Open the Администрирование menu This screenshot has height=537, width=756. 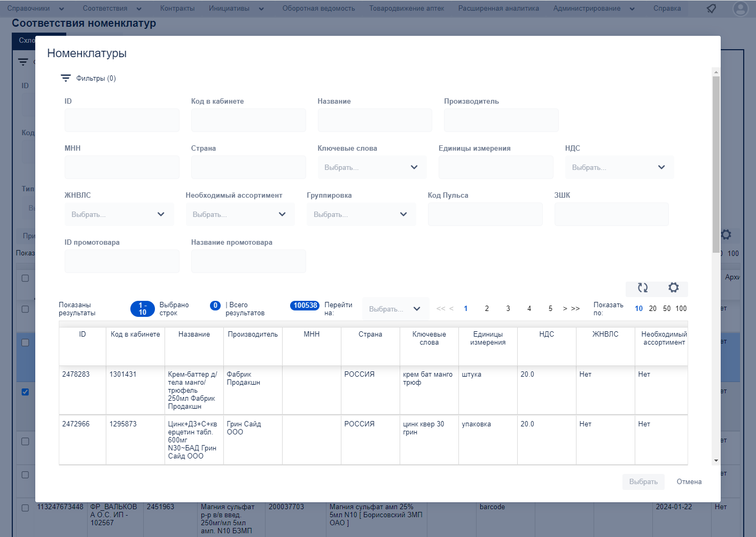(x=594, y=9)
